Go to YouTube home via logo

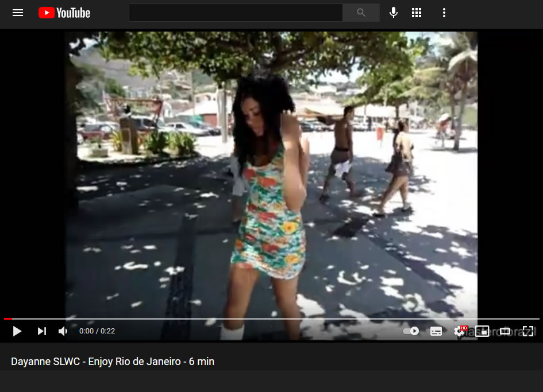[64, 13]
